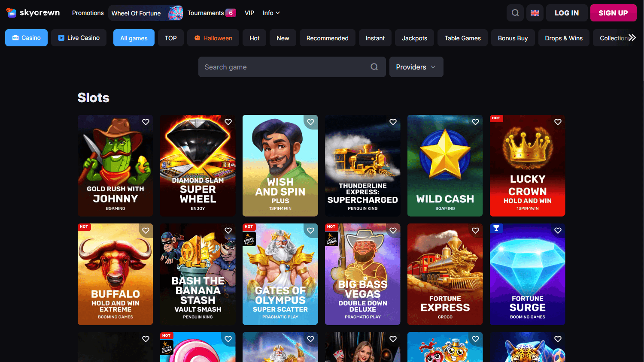Click the LOG IN button
This screenshot has height=362, width=644.
pos(566,13)
